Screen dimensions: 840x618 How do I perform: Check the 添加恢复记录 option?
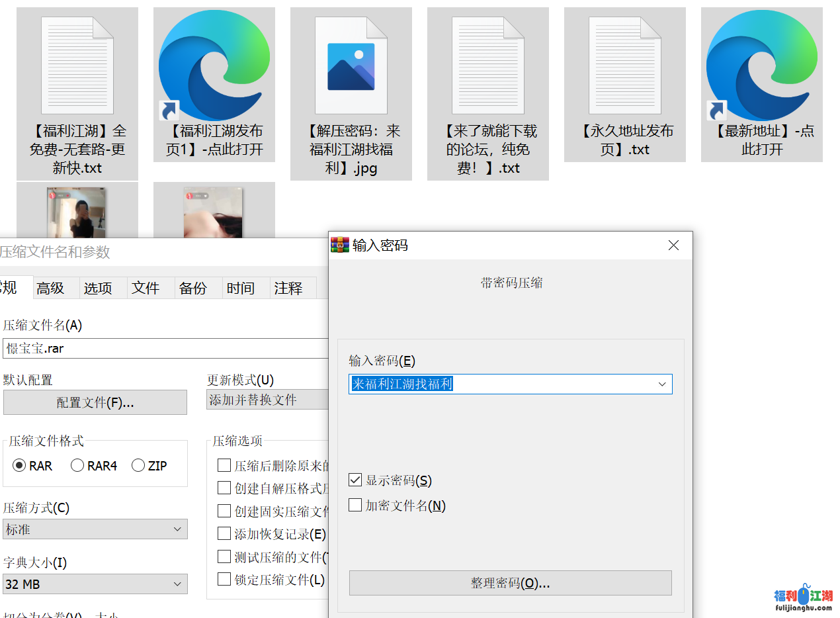pos(224,533)
